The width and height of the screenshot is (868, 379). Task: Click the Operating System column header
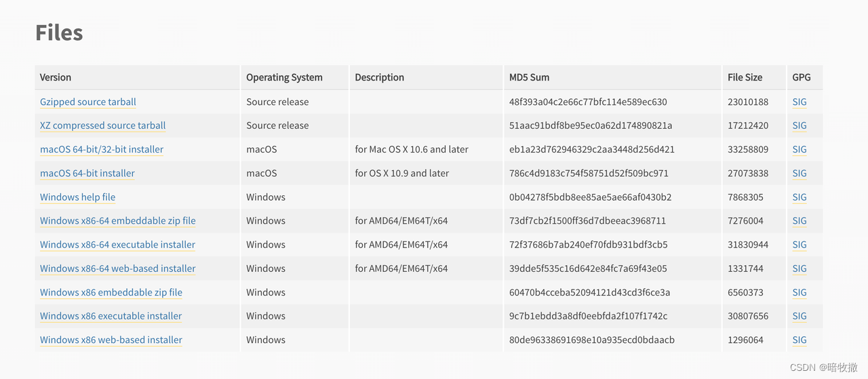(x=284, y=77)
